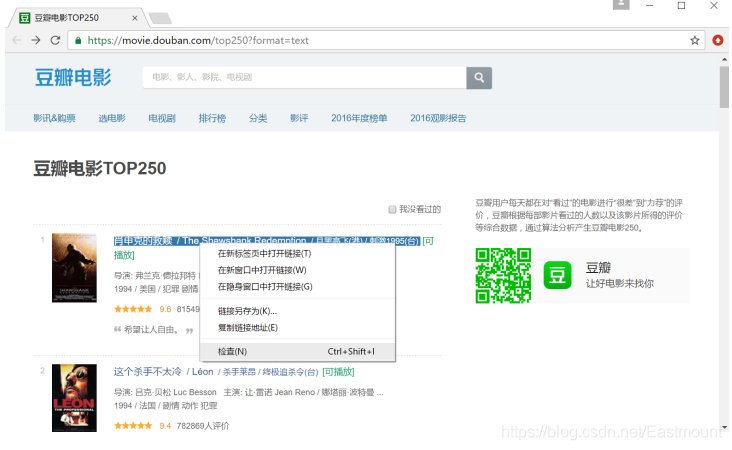The width and height of the screenshot is (732, 450).
Task: Click the scrollbar down arrow
Action: click(x=724, y=427)
